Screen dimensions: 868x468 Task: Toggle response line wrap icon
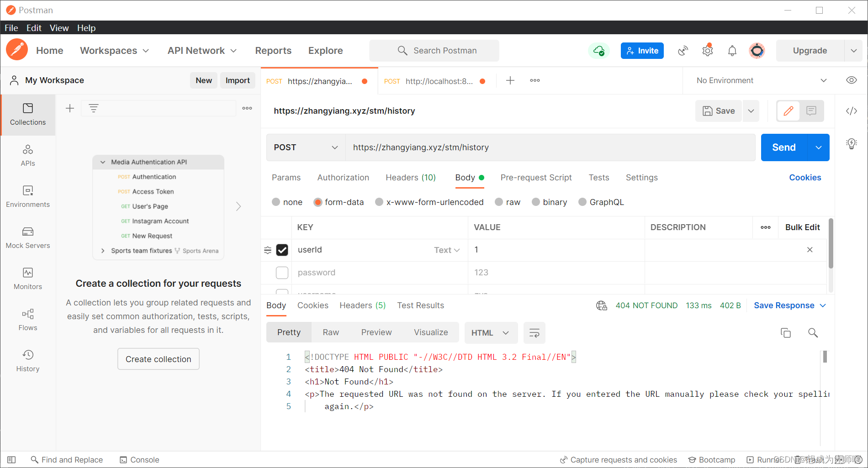pyautogui.click(x=535, y=333)
